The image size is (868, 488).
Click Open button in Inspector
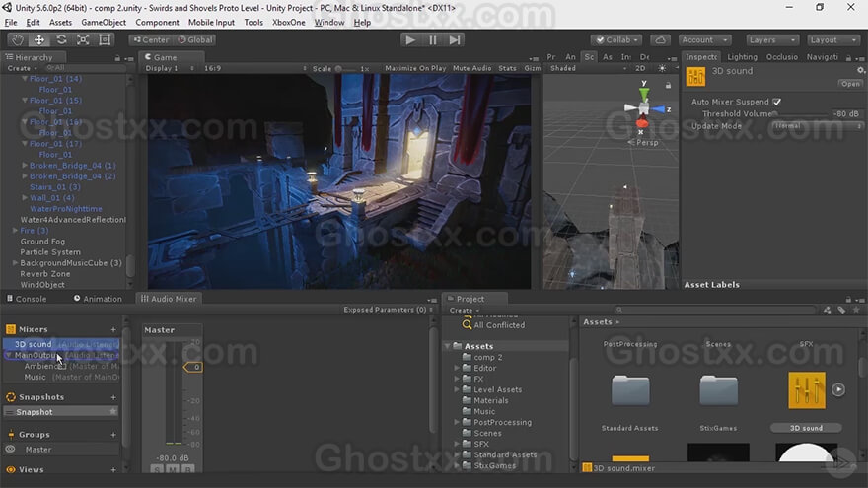850,84
